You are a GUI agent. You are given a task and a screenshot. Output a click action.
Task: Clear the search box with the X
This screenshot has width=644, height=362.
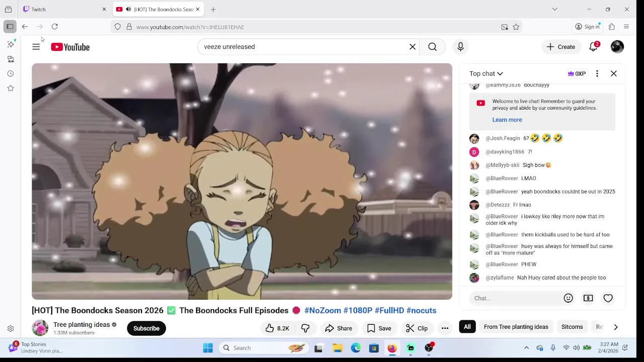(413, 47)
